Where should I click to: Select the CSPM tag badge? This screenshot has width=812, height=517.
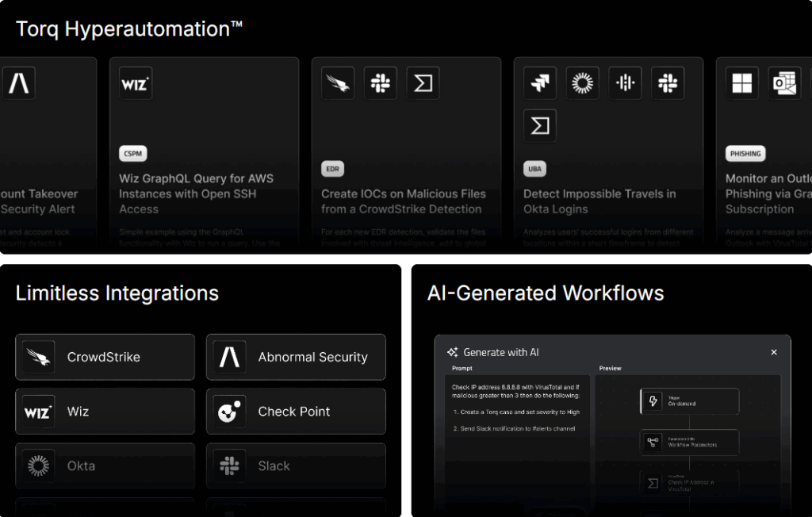click(133, 154)
